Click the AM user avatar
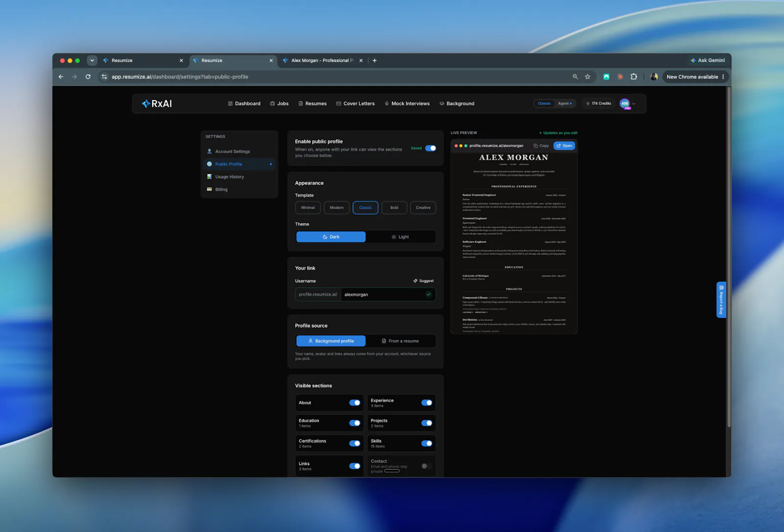784x532 pixels. click(624, 103)
